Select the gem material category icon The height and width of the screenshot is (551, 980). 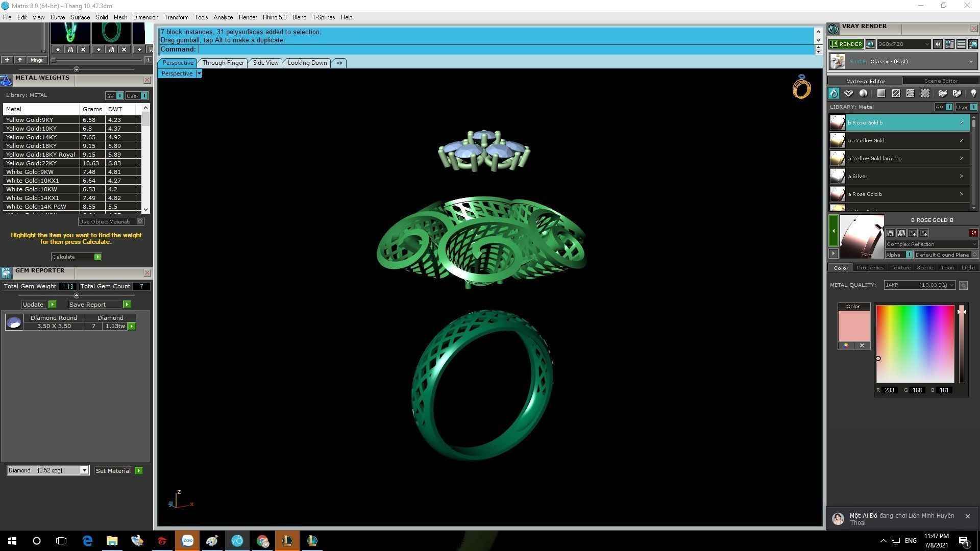pyautogui.click(x=848, y=93)
